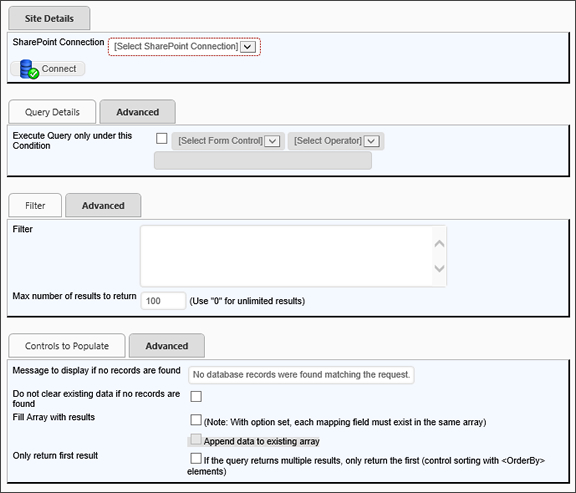Viewport: 576px width, 493px height.
Task: Click the no records found message field
Action: tap(301, 375)
